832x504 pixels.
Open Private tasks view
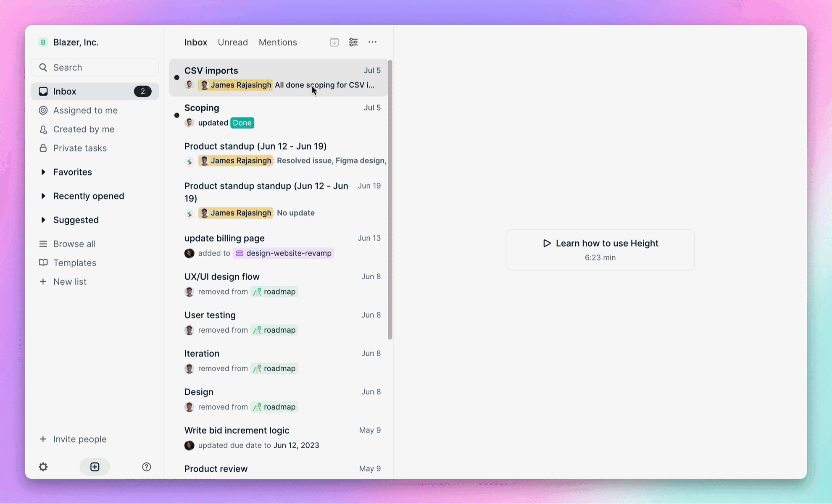coord(95,148)
